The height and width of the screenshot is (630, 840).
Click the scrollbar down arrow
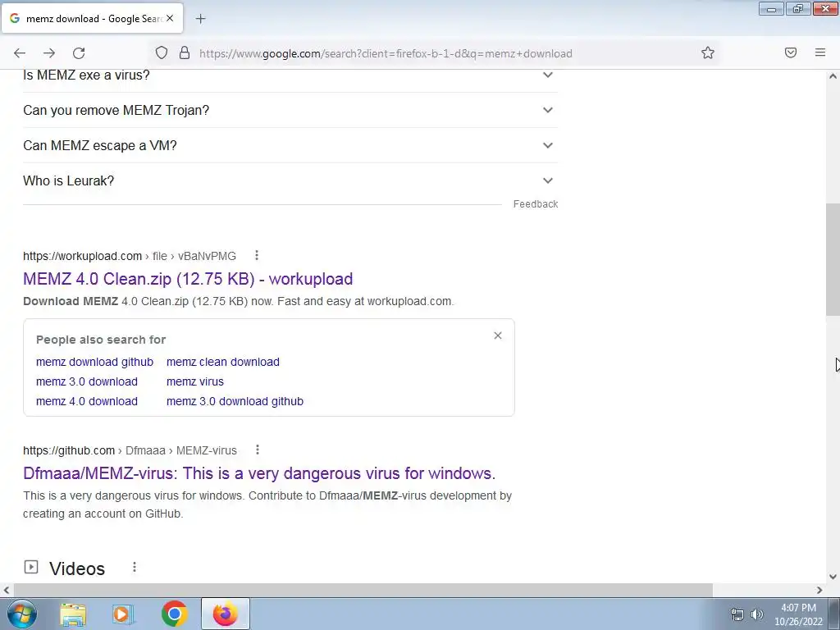coord(833,577)
